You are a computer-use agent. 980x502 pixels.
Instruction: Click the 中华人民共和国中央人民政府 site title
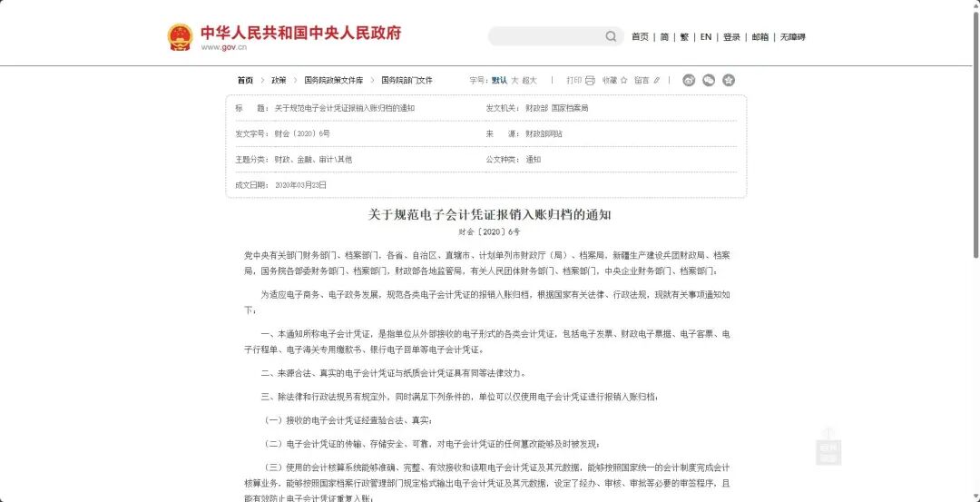tap(300, 33)
